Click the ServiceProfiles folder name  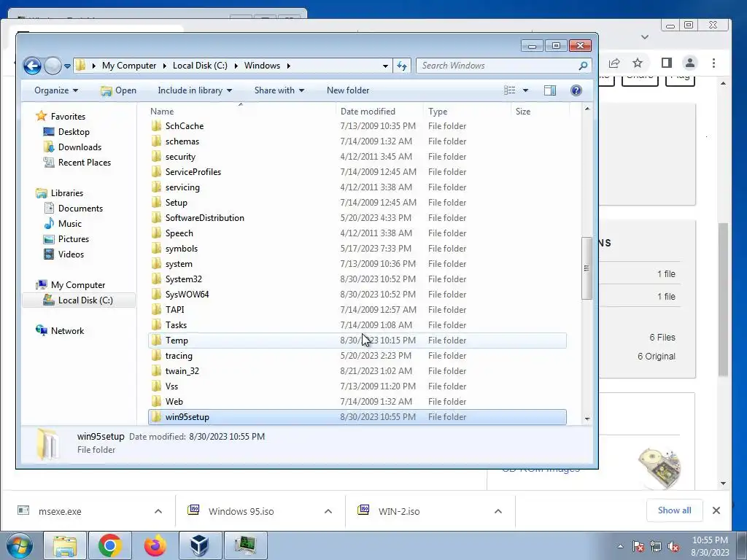point(193,172)
